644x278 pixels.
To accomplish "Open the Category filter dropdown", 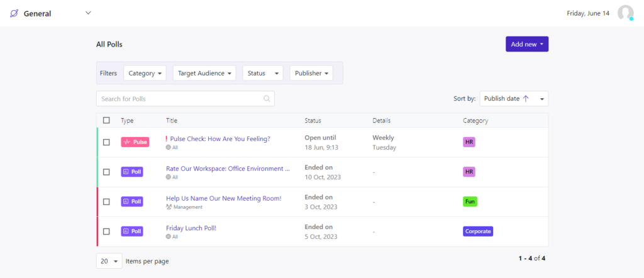I will click(145, 73).
